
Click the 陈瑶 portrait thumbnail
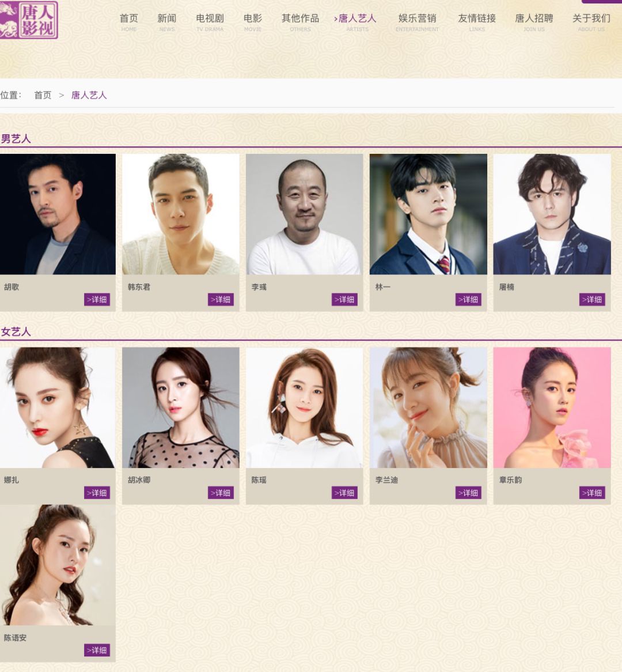coord(304,407)
